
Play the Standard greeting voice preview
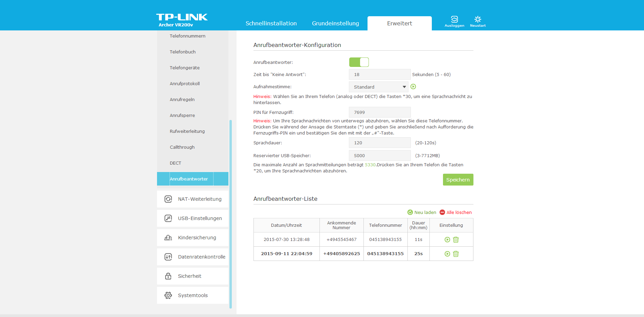(x=413, y=87)
